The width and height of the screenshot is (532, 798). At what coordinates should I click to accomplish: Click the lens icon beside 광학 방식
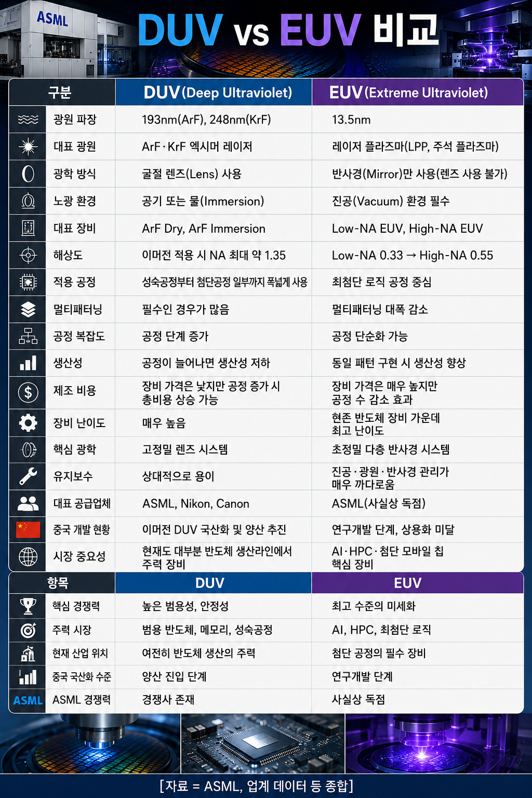[28, 174]
